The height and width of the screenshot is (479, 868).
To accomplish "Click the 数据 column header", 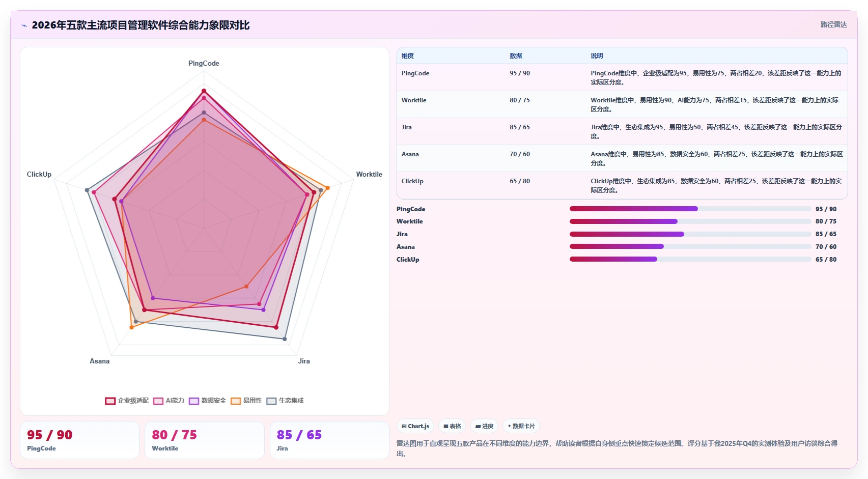I will [516, 56].
